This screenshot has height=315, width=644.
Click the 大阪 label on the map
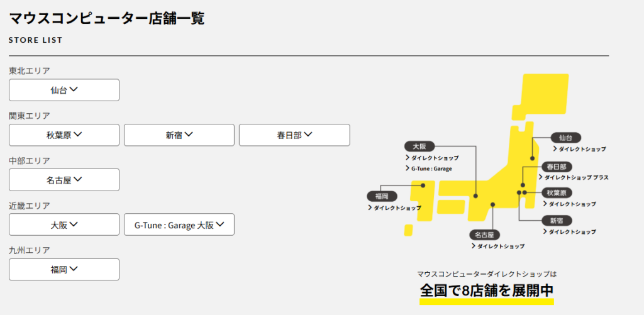419,146
